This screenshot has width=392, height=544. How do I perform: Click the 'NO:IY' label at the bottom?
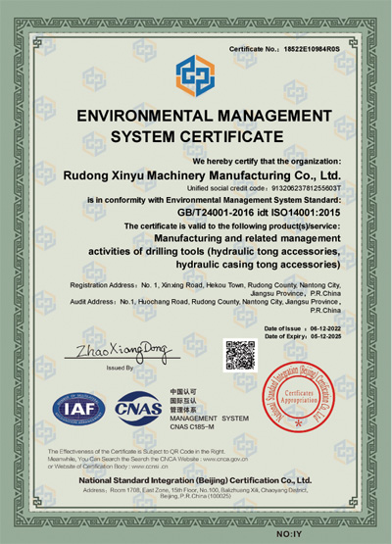(289, 534)
